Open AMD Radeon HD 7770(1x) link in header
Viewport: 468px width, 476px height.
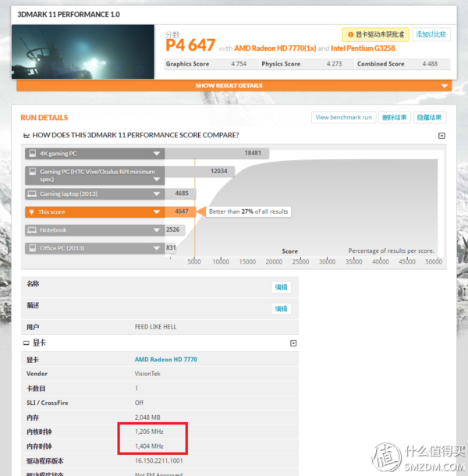tap(275, 48)
